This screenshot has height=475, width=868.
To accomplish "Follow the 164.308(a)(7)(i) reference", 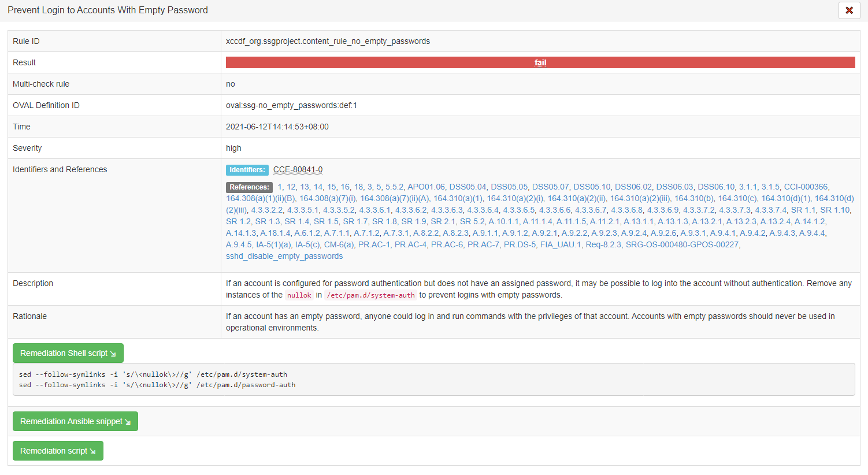I will tap(328, 198).
